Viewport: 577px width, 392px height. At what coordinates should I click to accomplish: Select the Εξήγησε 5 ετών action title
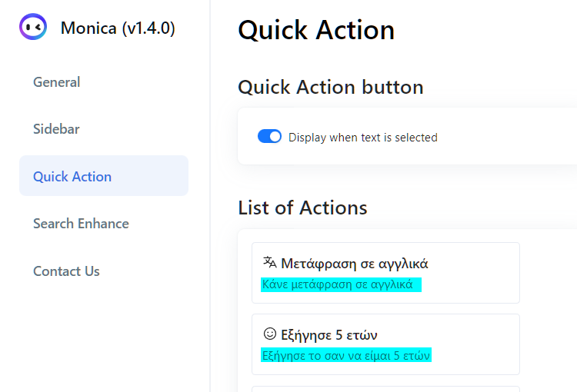[x=329, y=335]
